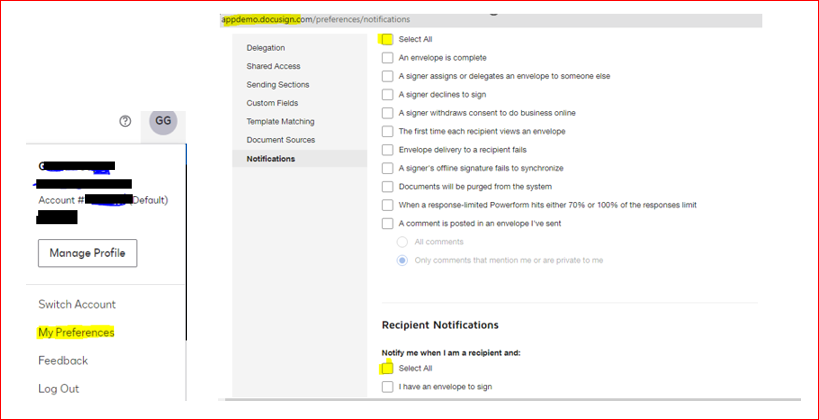
Task: Choose Log Out from the menu
Action: coord(59,388)
